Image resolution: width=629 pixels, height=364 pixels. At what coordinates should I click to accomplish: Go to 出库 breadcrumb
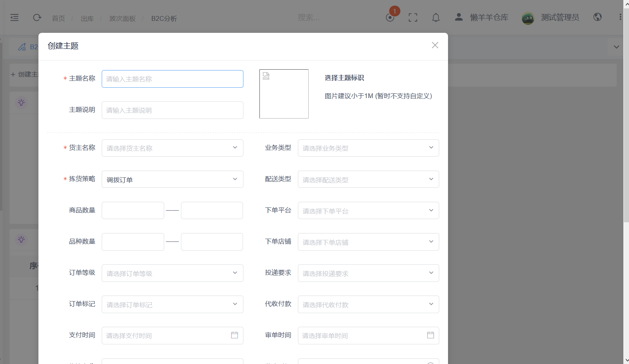87,18
